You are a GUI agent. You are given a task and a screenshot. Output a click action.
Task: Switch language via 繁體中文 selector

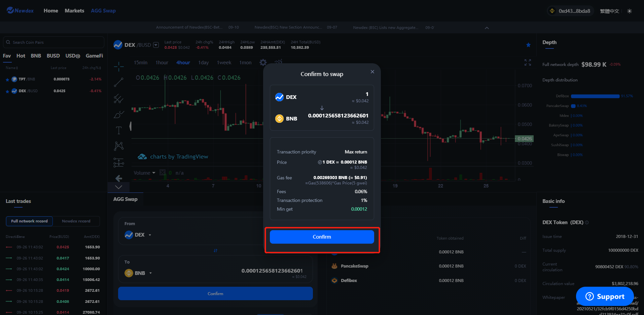(609, 11)
